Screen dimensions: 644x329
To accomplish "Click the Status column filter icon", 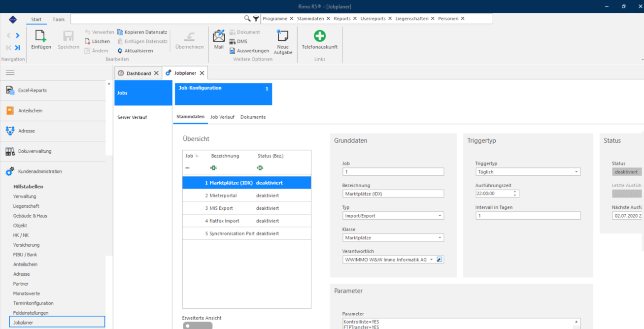I will point(260,168).
